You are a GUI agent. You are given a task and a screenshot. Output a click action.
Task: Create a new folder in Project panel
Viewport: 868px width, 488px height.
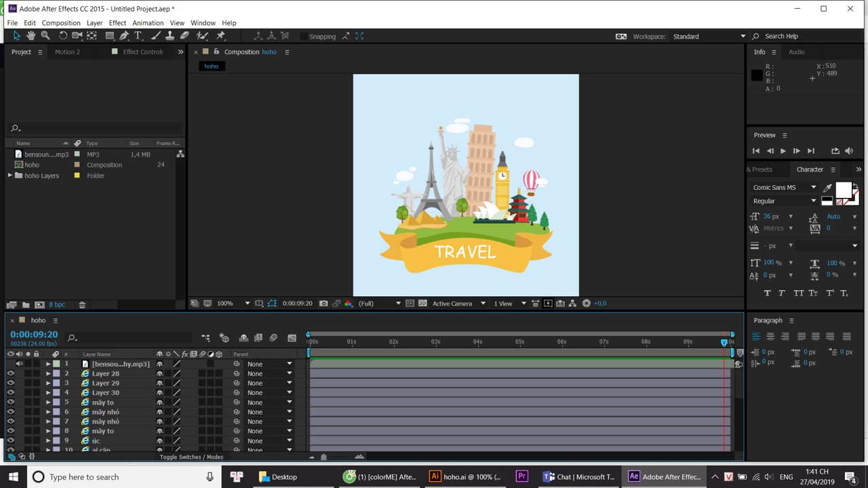pyautogui.click(x=26, y=305)
